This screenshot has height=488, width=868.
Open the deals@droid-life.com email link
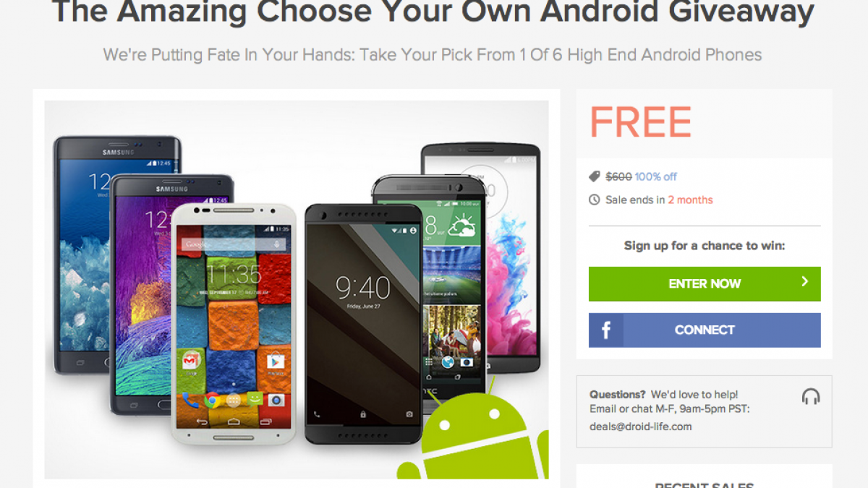tap(641, 427)
